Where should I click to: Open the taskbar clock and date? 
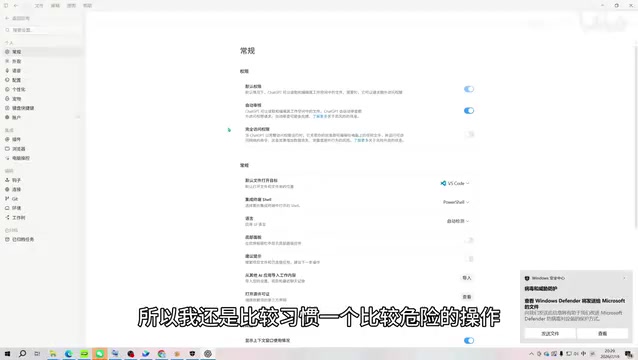click(610, 353)
